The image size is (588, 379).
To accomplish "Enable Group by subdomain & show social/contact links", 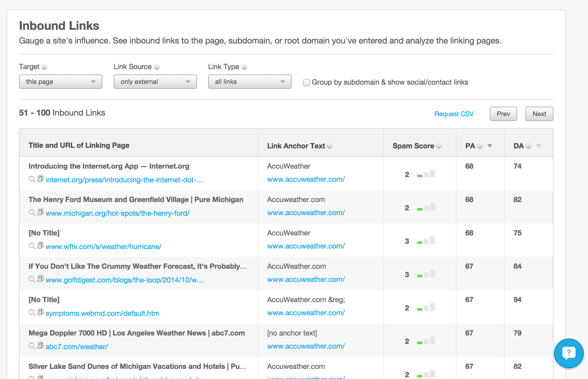I will [x=306, y=83].
